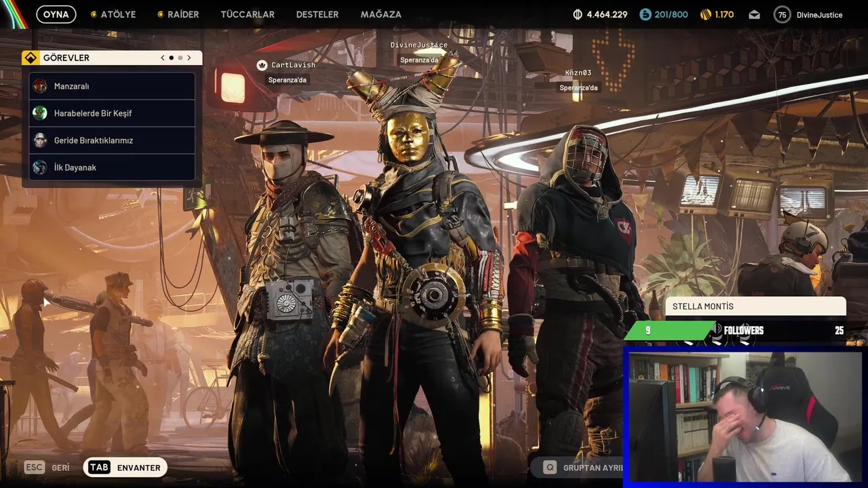868x488 pixels.
Task: Open the DESTELER tab
Action: coord(317,14)
